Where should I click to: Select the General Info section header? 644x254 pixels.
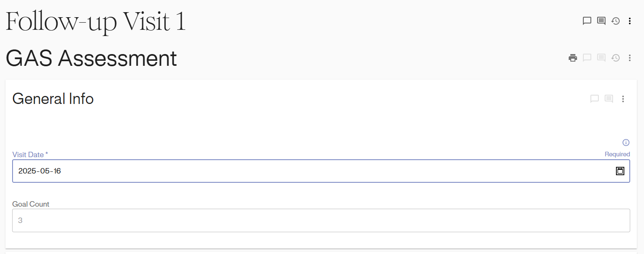tap(53, 99)
